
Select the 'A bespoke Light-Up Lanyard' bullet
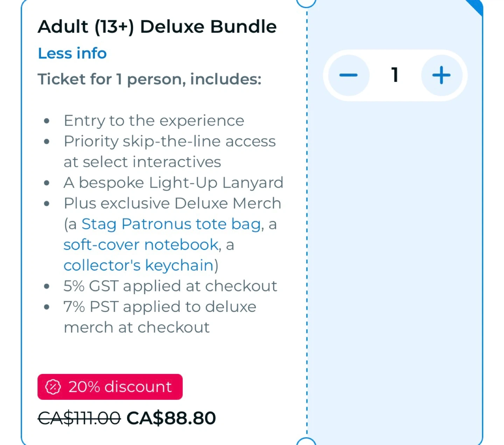173,183
